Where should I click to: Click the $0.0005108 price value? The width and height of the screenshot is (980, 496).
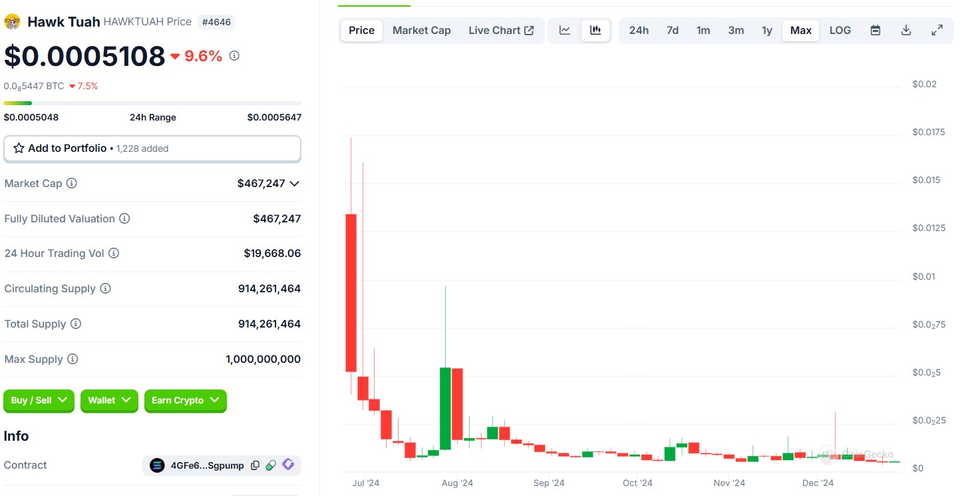tap(84, 56)
